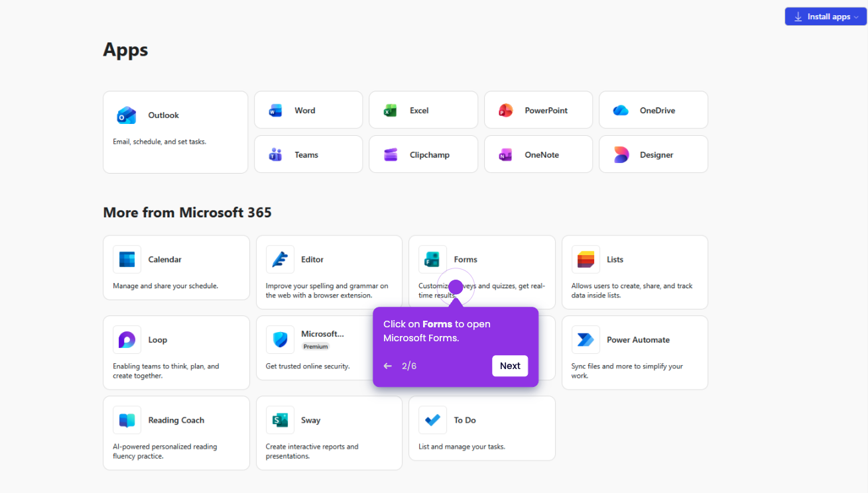The image size is (868, 493).
Task: Select the Teams label
Action: pos(306,155)
